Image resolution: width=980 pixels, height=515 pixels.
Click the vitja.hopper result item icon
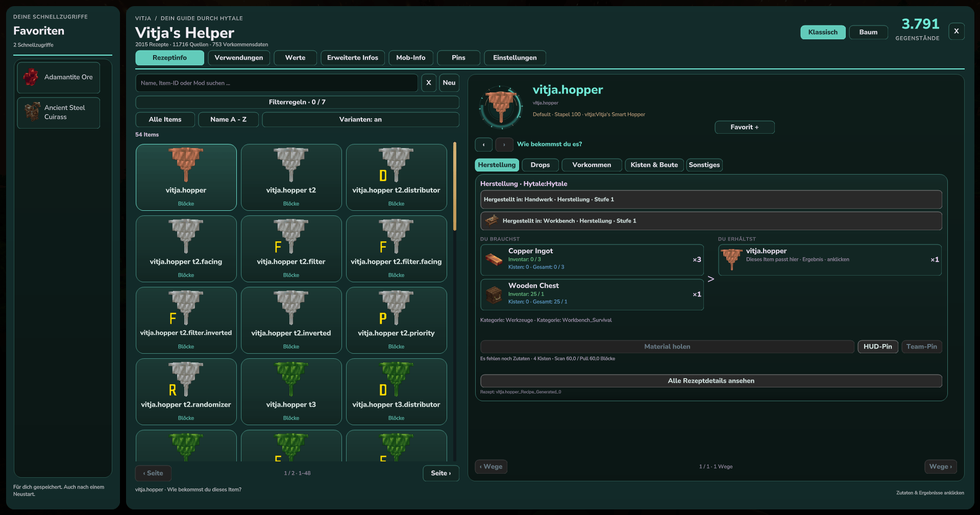coord(731,259)
